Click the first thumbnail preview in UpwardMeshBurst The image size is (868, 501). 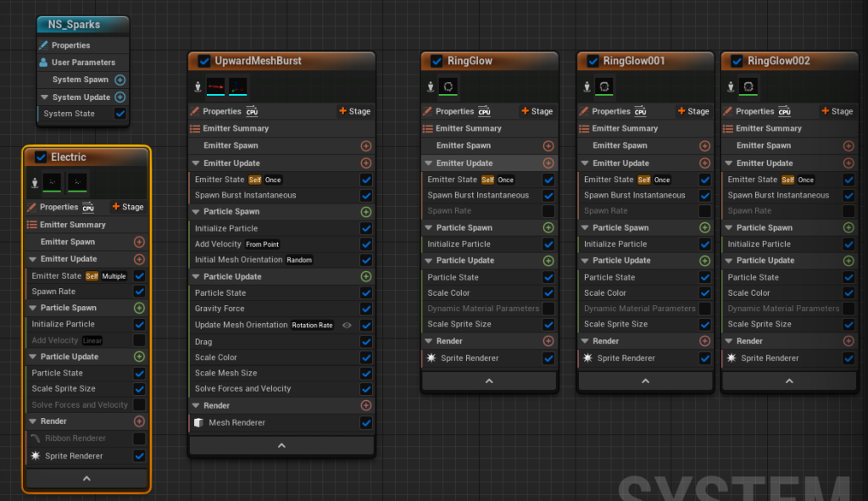pos(217,86)
